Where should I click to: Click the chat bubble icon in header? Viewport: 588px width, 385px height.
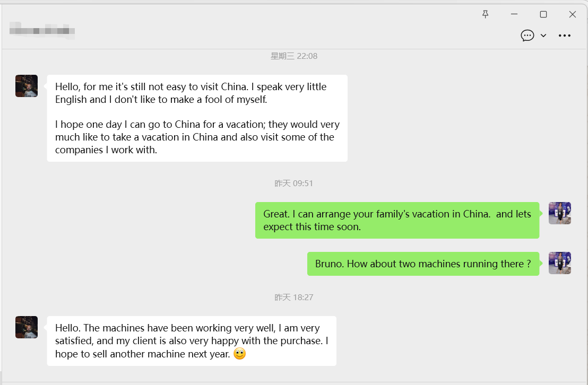click(x=527, y=36)
